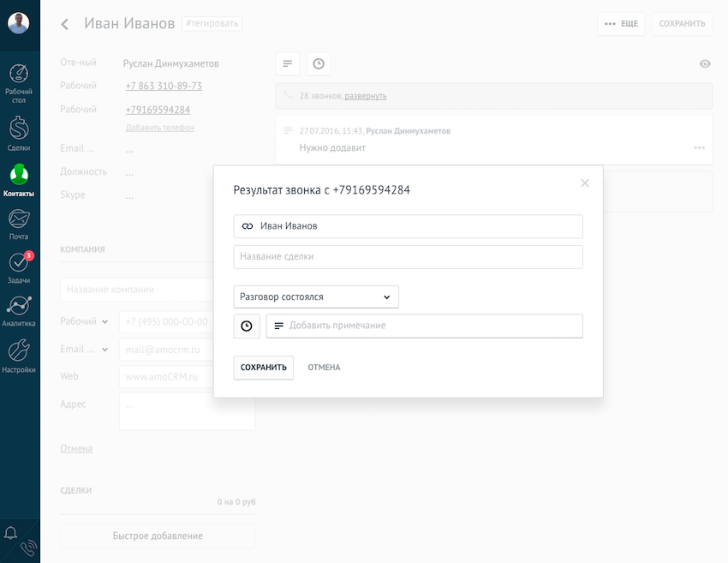The width and height of the screenshot is (728, 563).
Task: Expand the company Email type chevron
Action: pos(105,350)
